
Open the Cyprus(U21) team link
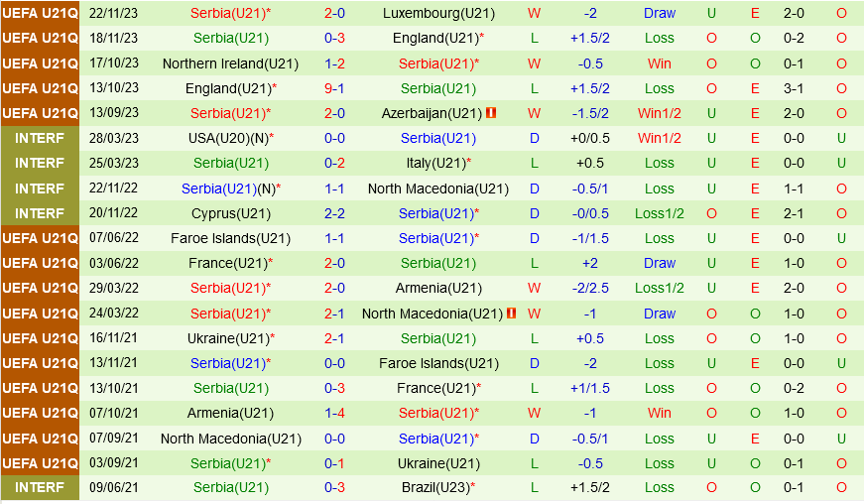pyautogui.click(x=230, y=213)
